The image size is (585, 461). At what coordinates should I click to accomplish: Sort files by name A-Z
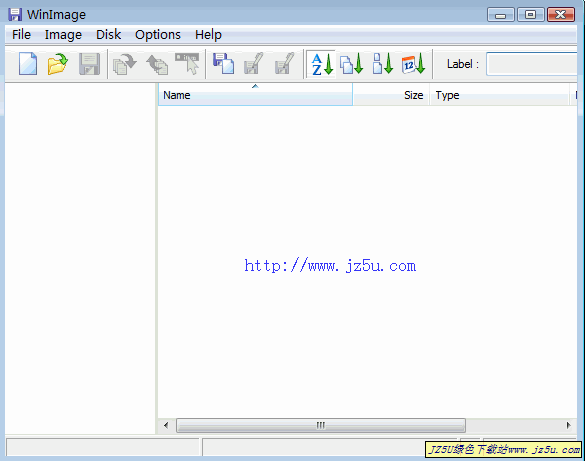[321, 64]
